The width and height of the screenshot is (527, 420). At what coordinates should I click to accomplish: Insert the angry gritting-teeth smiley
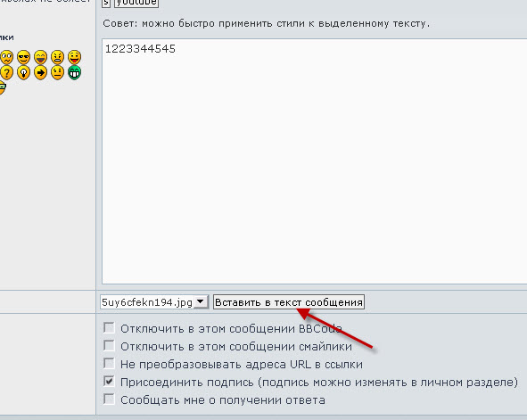[x=57, y=57]
